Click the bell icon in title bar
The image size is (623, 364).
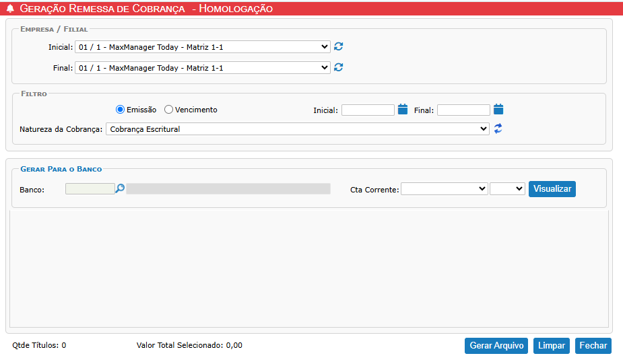(10, 9)
